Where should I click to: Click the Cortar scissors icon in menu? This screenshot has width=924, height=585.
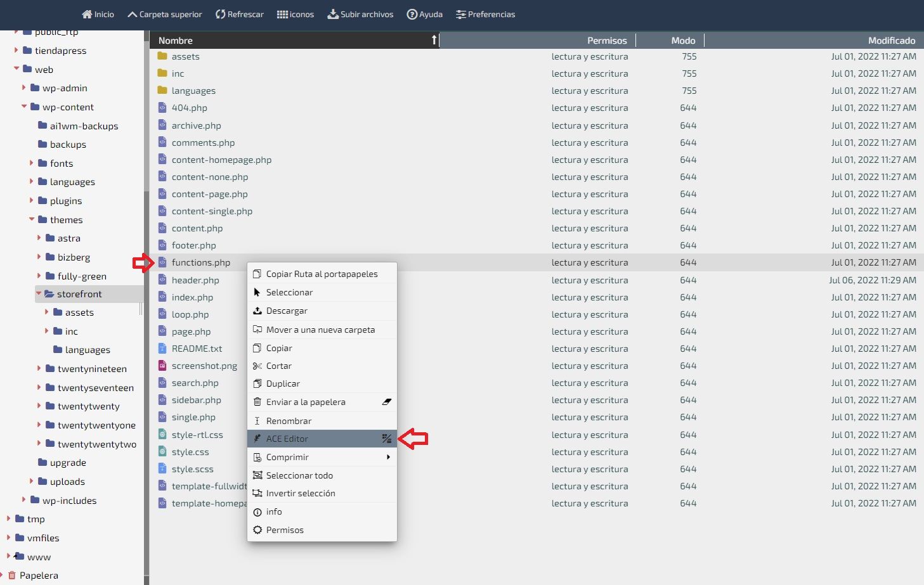pos(257,366)
